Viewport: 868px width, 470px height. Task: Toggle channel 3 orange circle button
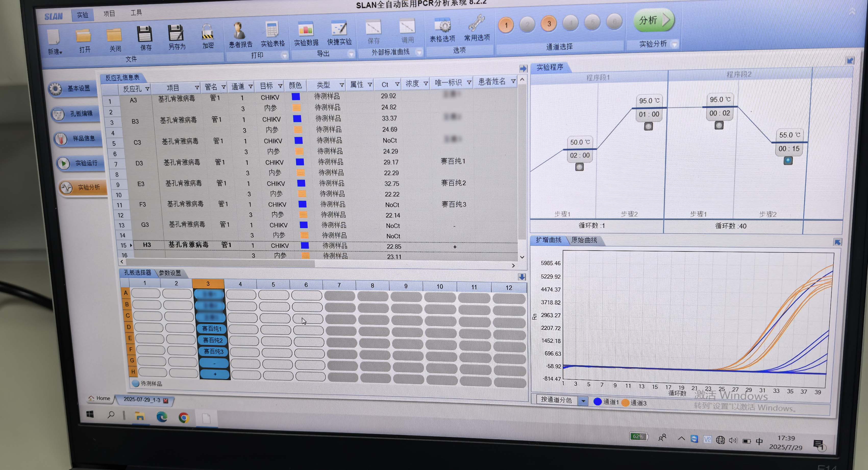[549, 24]
